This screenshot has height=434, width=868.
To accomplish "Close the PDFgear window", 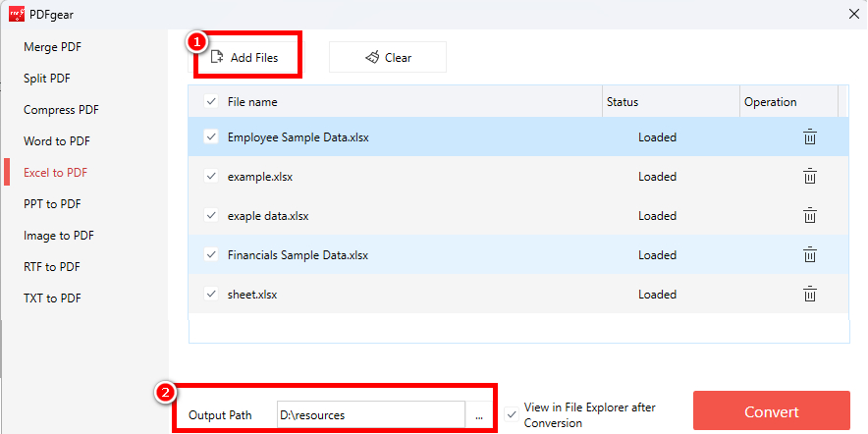I will pos(849,14).
